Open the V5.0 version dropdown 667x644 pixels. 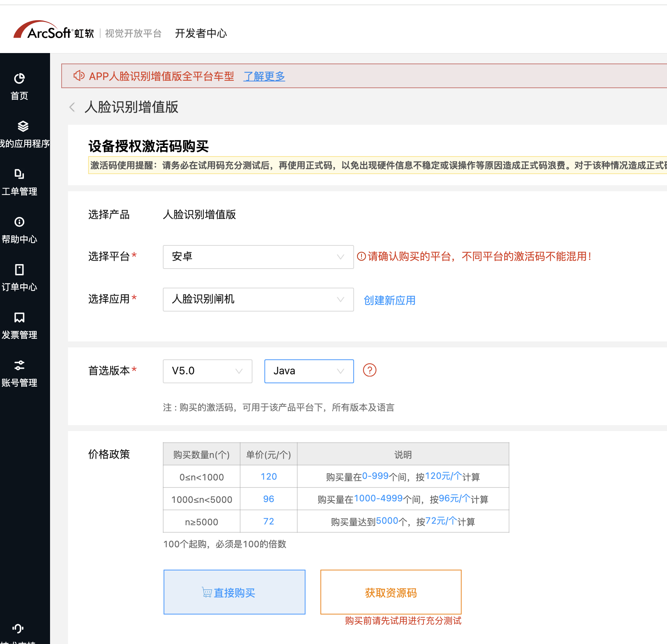(x=208, y=371)
